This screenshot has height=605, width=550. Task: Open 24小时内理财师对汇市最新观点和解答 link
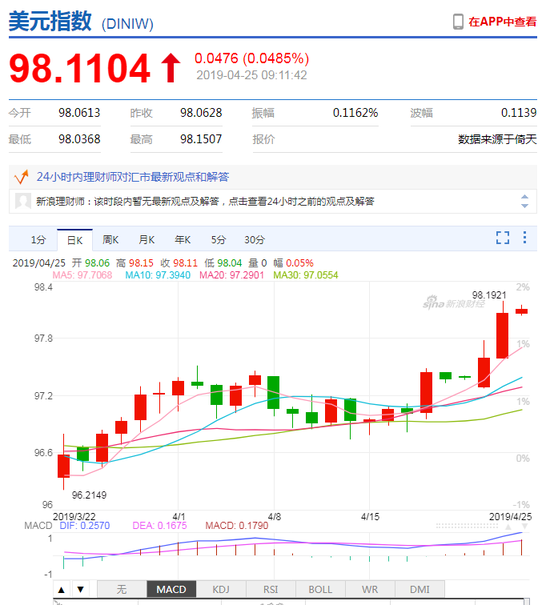(133, 177)
